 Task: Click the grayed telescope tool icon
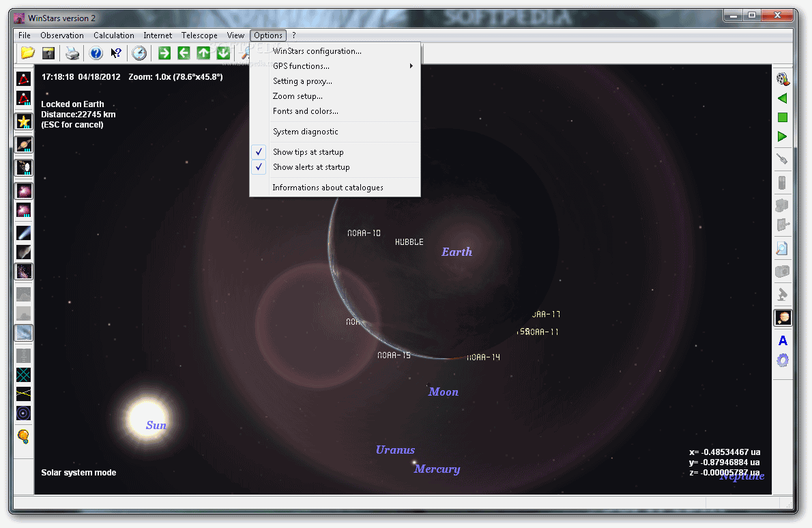(x=783, y=159)
